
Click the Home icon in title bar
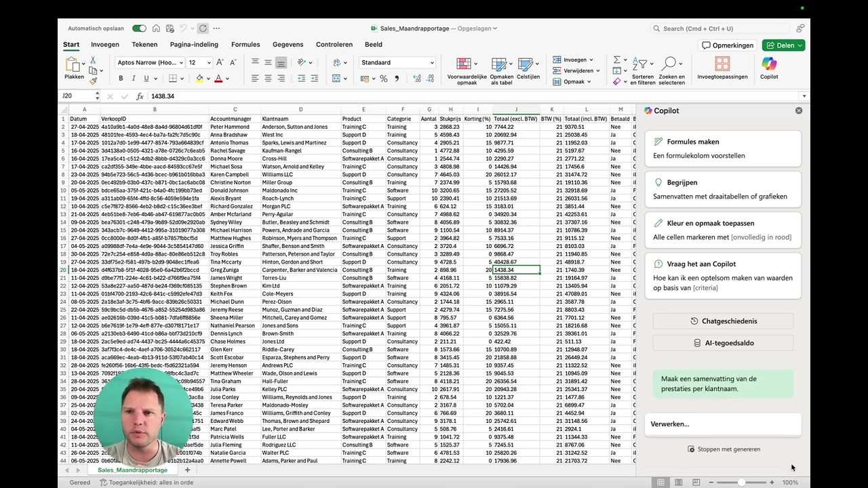pyautogui.click(x=156, y=28)
